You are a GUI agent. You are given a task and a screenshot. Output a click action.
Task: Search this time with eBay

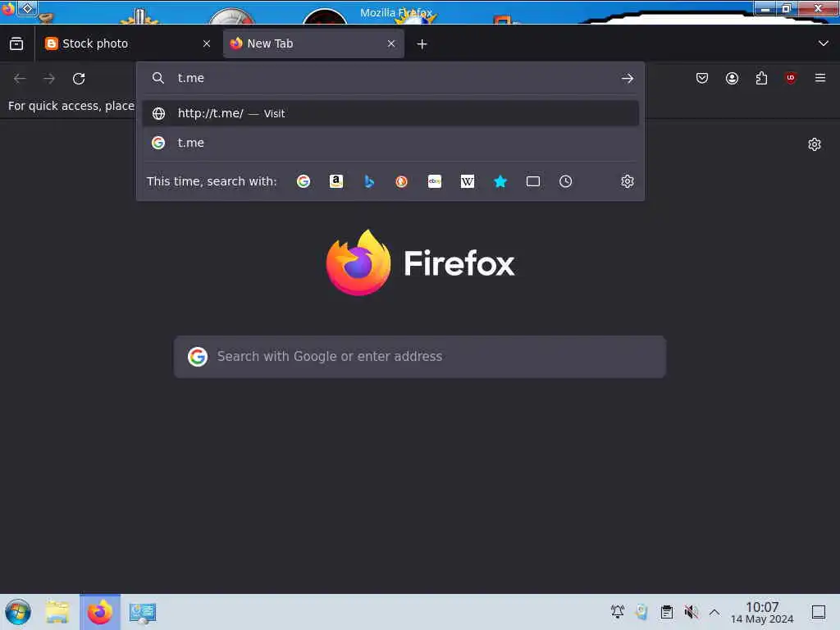(435, 181)
